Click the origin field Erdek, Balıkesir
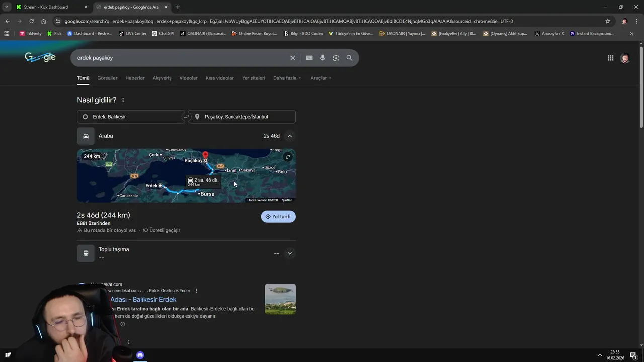644x362 pixels. coord(131,117)
